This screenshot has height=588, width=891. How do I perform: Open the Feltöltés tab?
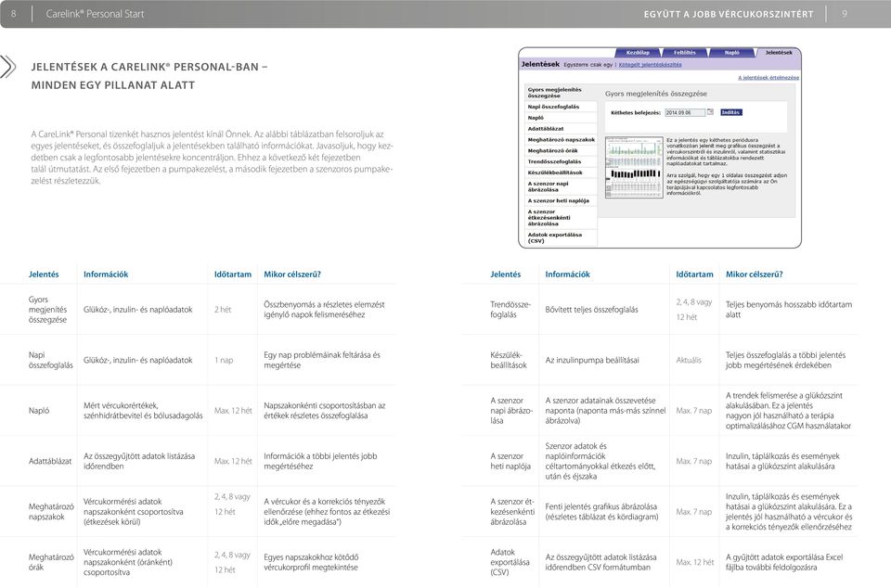(685, 53)
